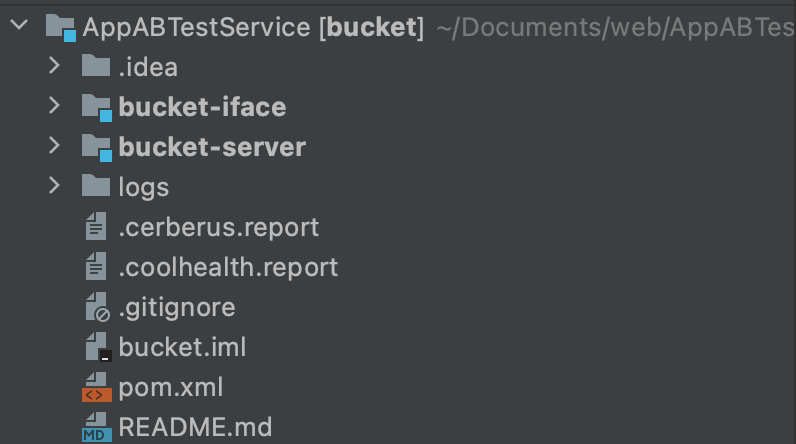
Task: Select the .gitignore file entry
Action: (177, 308)
